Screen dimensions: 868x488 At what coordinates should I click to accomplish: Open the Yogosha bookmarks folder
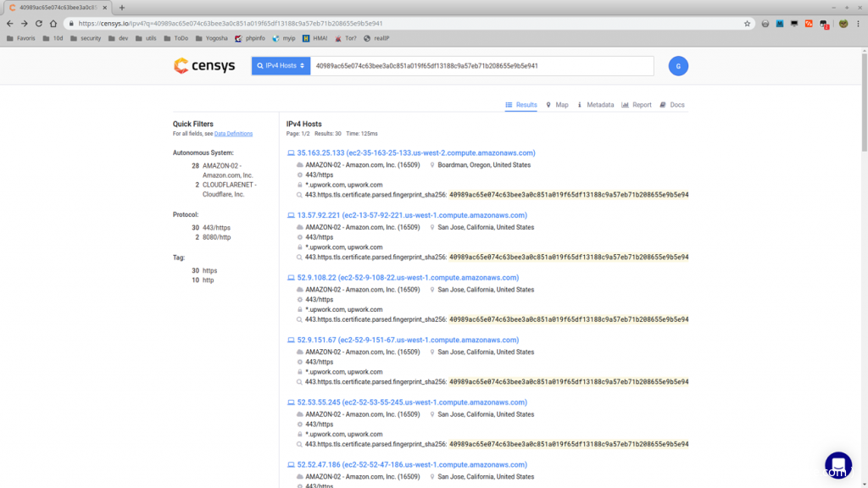click(211, 38)
